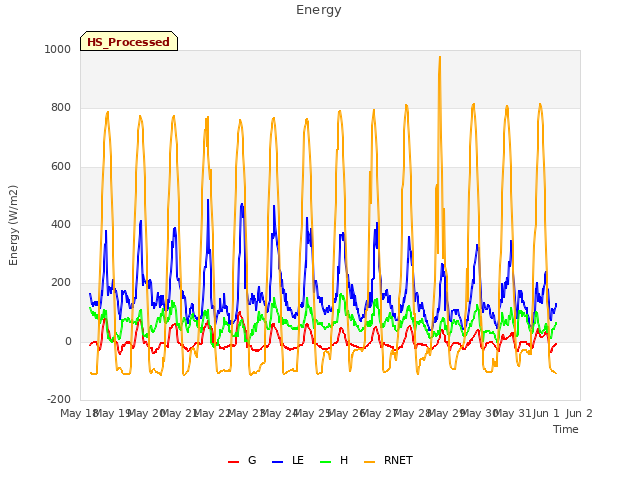Image resolution: width=640 pixels, height=480 pixels.
Task: Toggle the RNET series legend entry
Action: [x=388, y=460]
